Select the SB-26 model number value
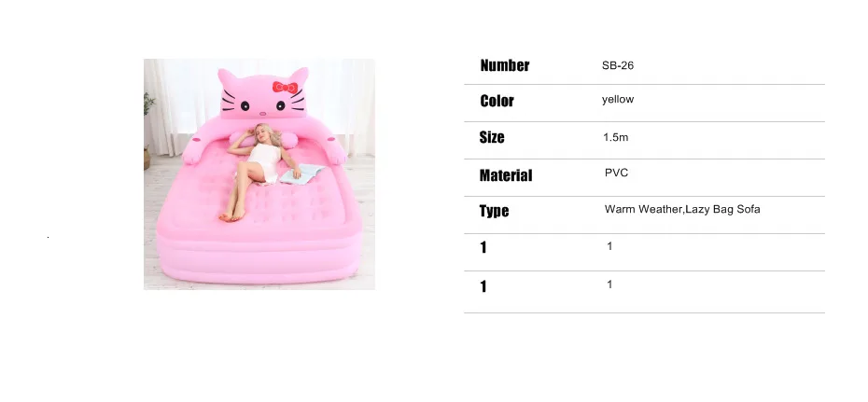868x402 pixels. (618, 65)
